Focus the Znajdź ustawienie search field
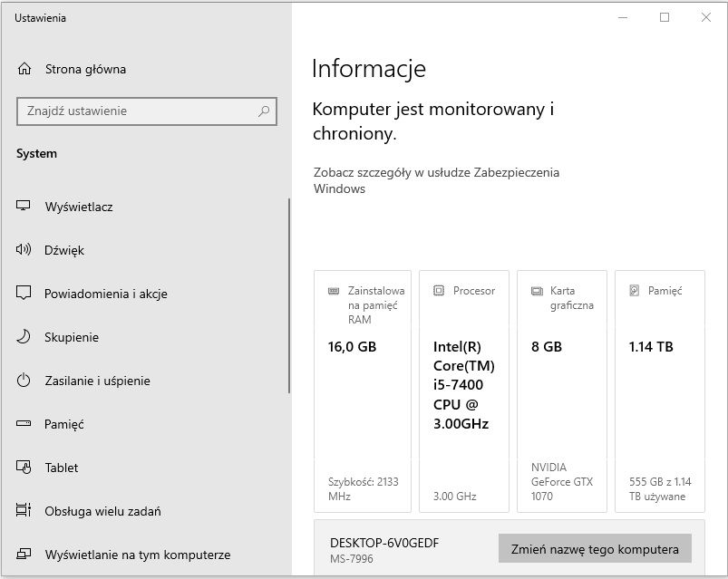This screenshot has width=728, height=579. 147,111
